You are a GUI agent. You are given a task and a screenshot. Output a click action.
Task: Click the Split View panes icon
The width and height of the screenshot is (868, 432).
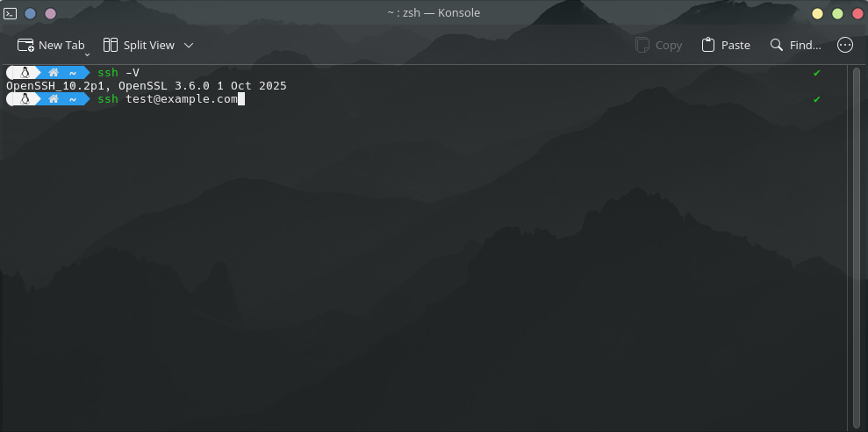111,45
